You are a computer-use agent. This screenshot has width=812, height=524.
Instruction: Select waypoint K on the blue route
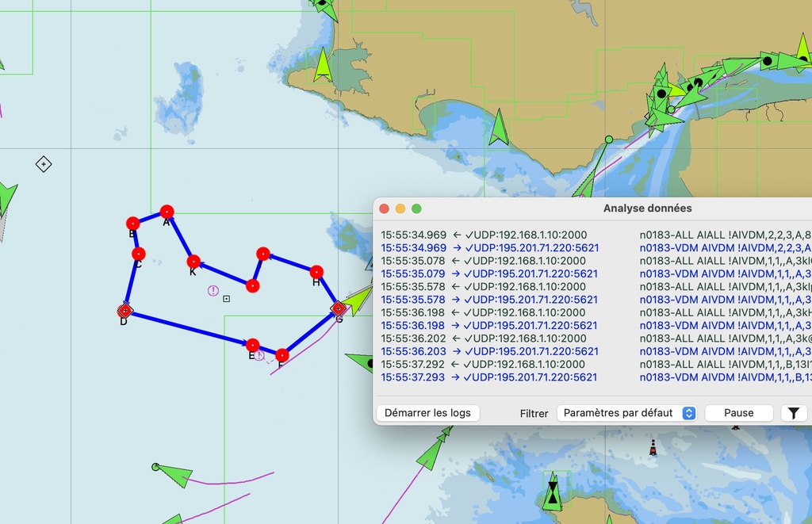[193, 262]
